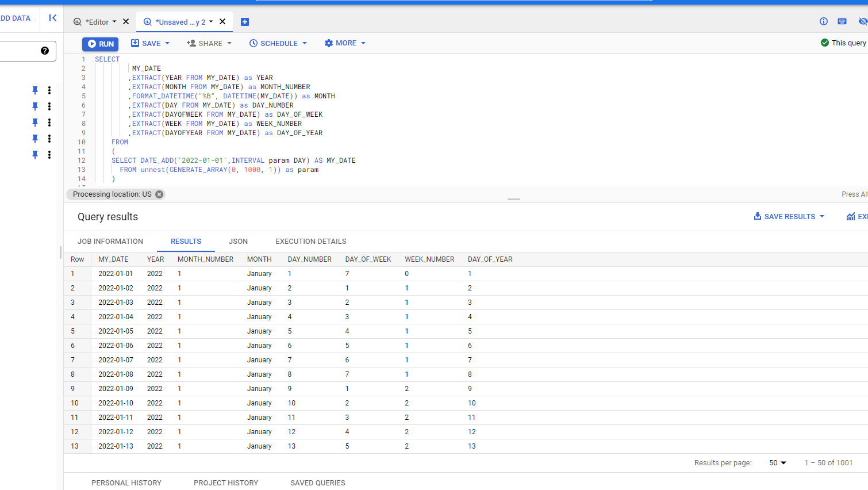Switch to JSON tab
The height and width of the screenshot is (490, 868).
click(x=238, y=242)
